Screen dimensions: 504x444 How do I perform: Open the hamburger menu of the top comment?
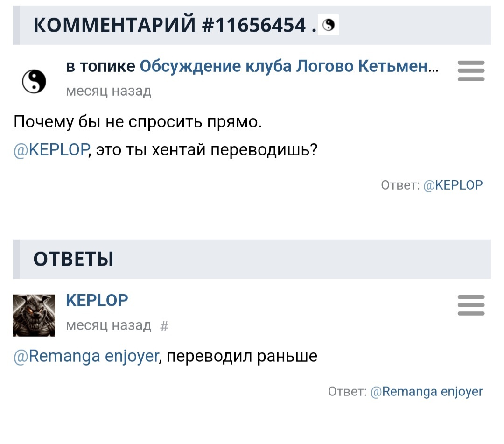tap(471, 71)
